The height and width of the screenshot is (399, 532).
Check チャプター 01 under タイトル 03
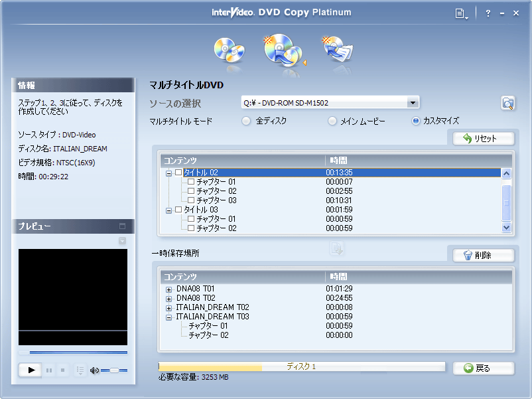(191, 219)
